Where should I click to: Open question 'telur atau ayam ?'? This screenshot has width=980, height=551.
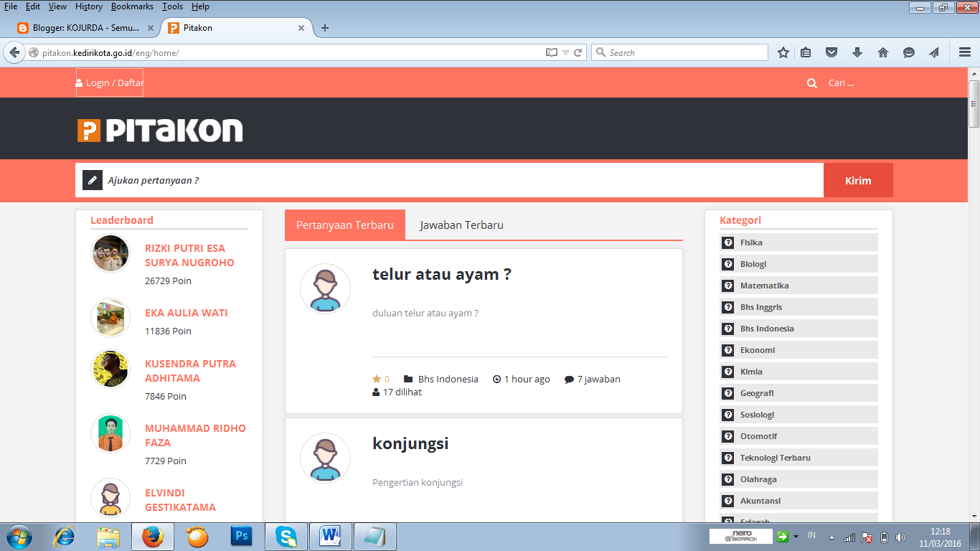click(x=441, y=274)
